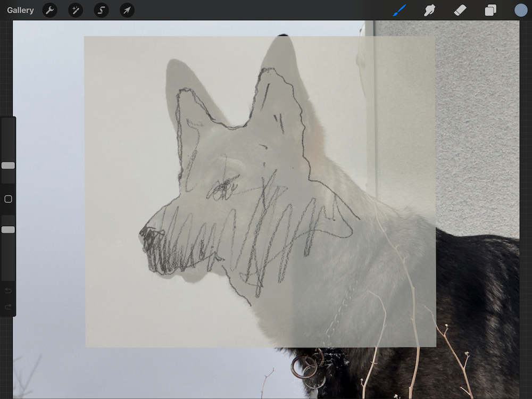Undo the last action

(8, 291)
